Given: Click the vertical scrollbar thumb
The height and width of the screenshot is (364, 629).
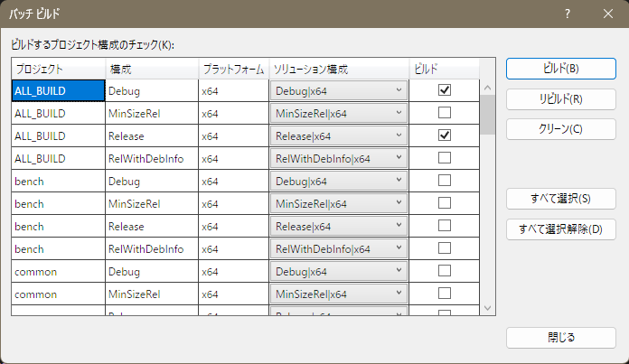Looking at the screenshot, I should click(x=487, y=115).
